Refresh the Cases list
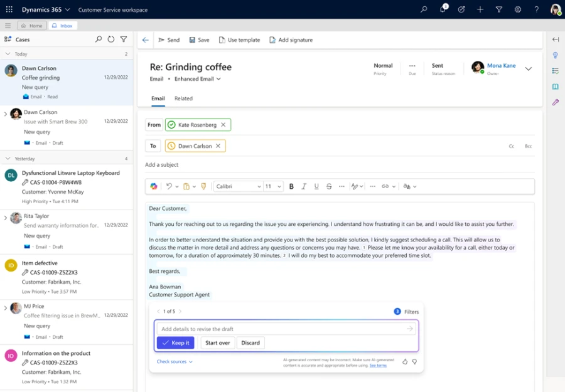 click(x=110, y=39)
